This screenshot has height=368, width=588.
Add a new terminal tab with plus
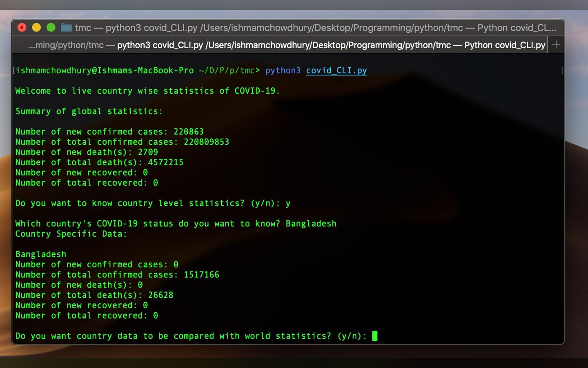pos(556,45)
